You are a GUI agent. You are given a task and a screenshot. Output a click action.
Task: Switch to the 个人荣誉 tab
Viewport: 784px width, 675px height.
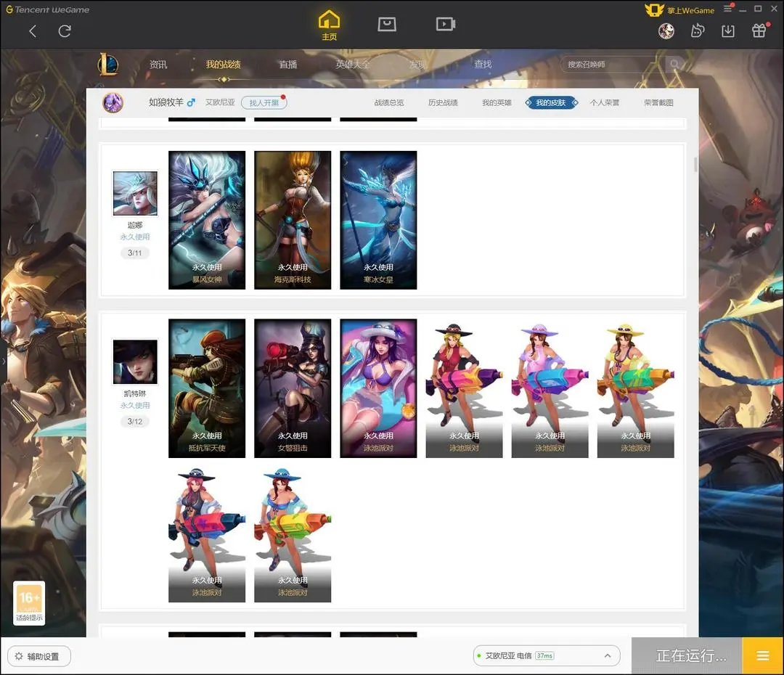click(x=605, y=102)
